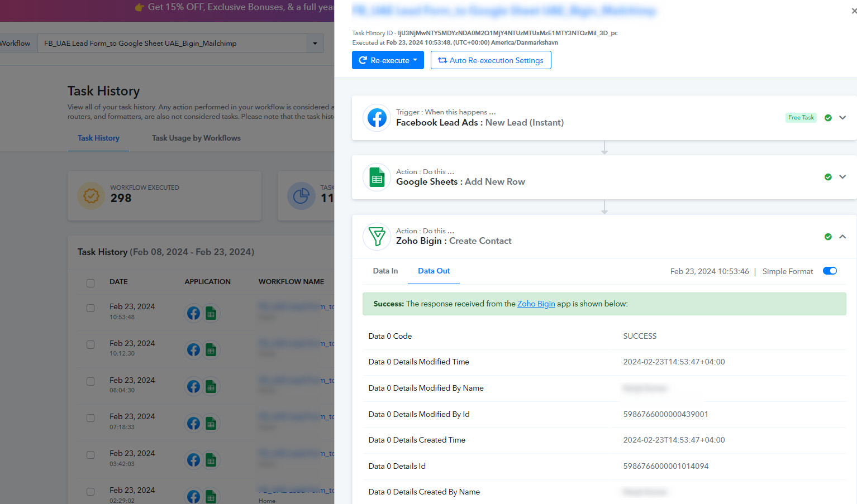857x504 pixels.
Task: Select the checkbox for Feb 23 10:53:48 task
Action: point(91,308)
